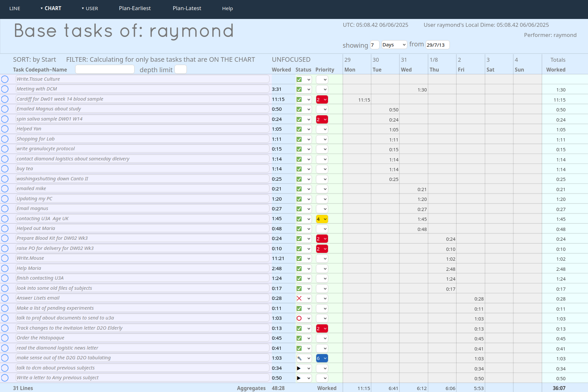Click the SORT: by Start label
Image resolution: width=588 pixels, height=392 pixels.
coord(34,59)
